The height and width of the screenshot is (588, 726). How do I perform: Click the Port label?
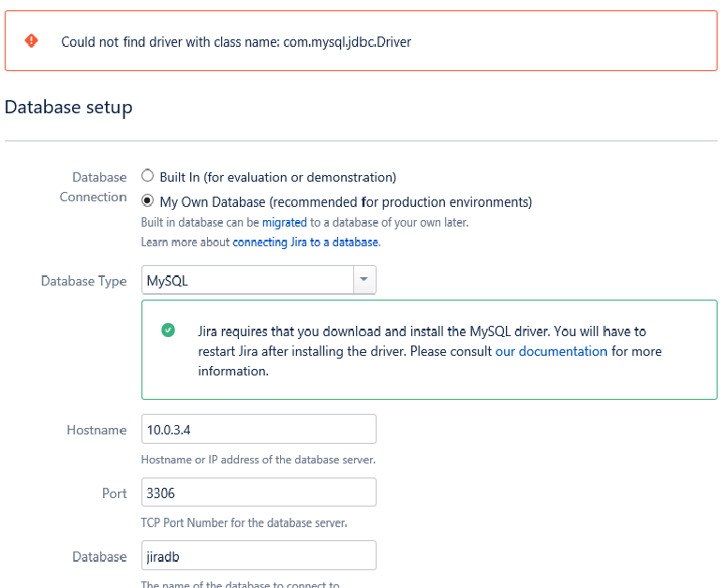coord(114,493)
